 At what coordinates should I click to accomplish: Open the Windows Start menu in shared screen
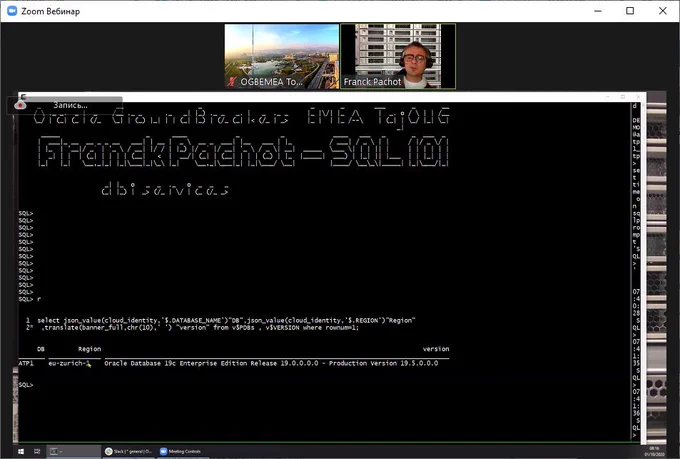[x=21, y=452]
